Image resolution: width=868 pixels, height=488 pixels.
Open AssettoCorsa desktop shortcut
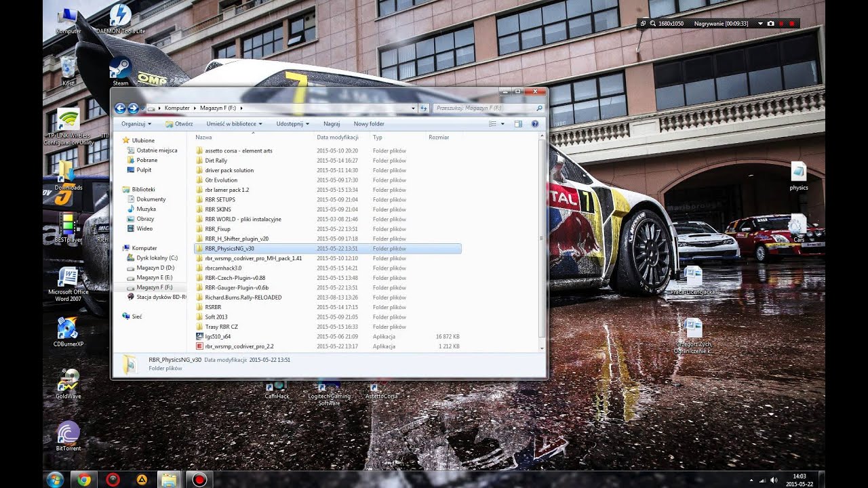[x=381, y=390]
